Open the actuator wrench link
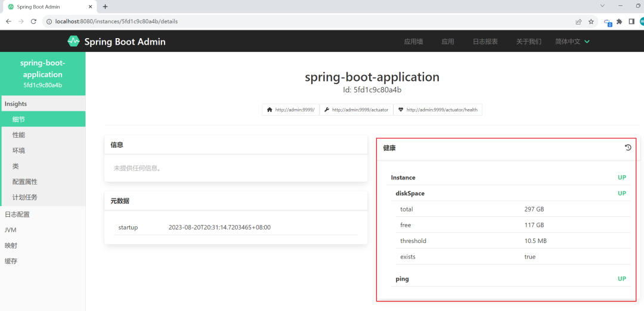 coord(356,110)
